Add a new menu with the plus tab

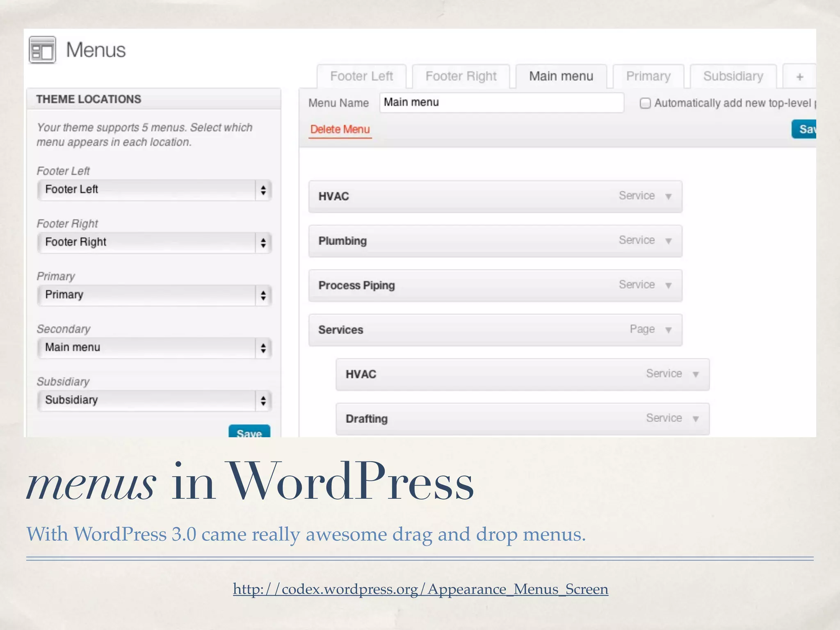coord(799,77)
